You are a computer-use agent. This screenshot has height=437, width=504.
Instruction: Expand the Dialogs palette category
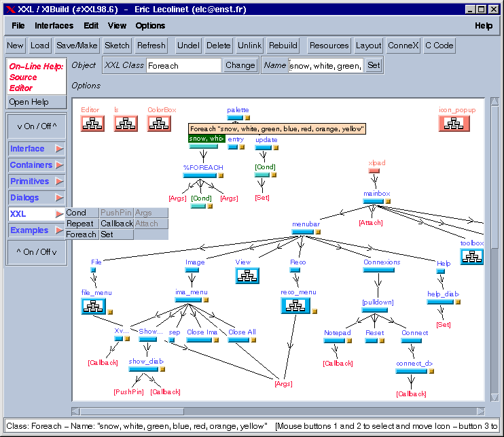37,198
